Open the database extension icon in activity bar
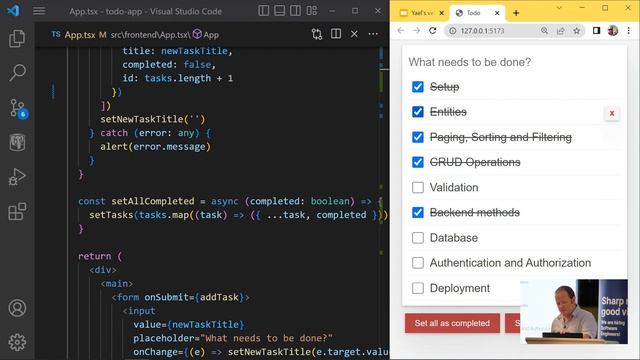640x360 pixels. pyautogui.click(x=17, y=142)
